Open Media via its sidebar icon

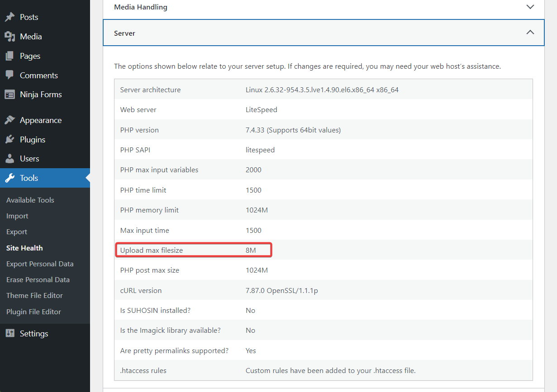pos(10,36)
